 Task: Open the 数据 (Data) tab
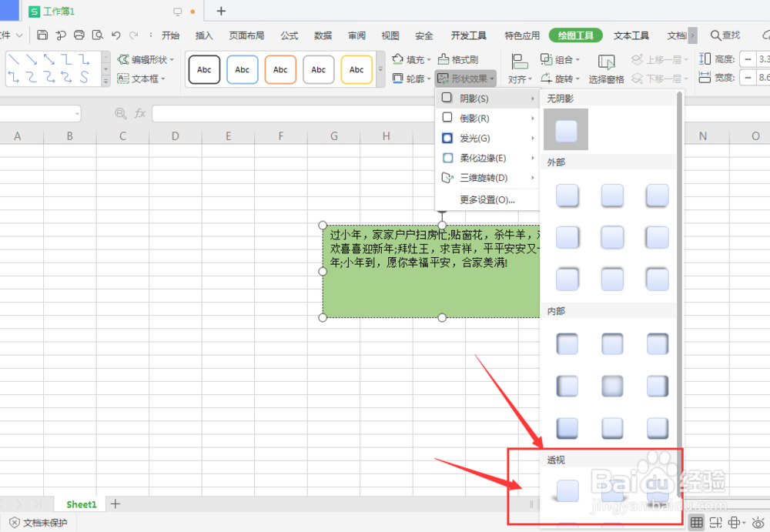(323, 35)
